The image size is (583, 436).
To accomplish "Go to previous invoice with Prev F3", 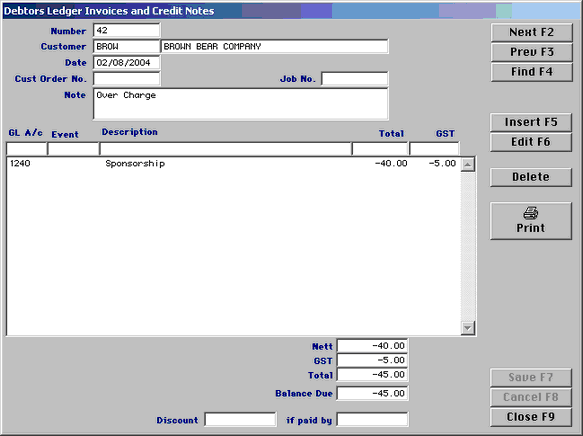I will tap(531, 52).
